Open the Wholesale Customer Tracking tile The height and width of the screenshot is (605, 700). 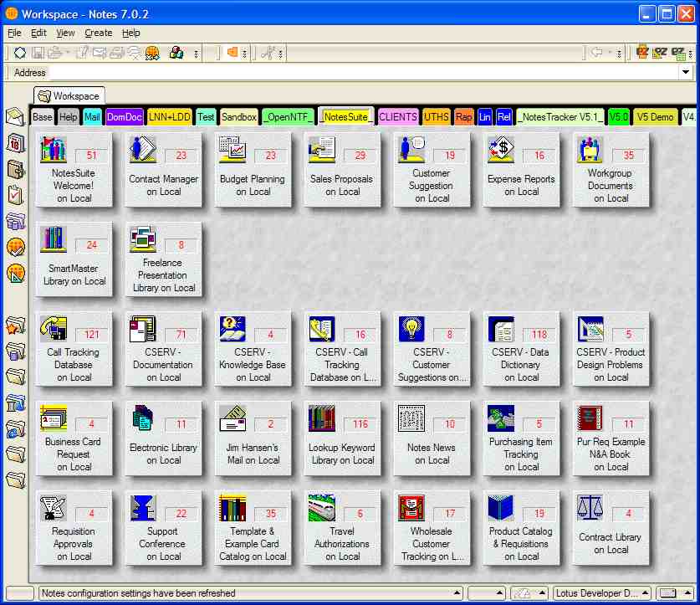coord(432,528)
